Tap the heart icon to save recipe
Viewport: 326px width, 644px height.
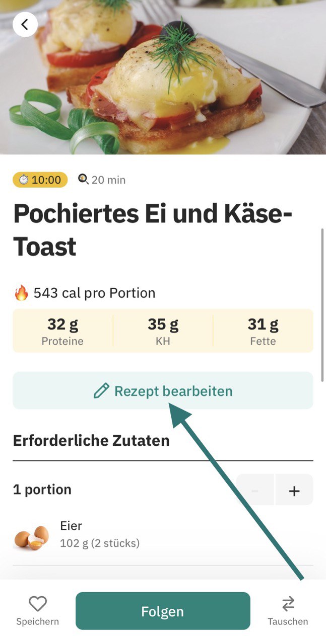(37, 603)
